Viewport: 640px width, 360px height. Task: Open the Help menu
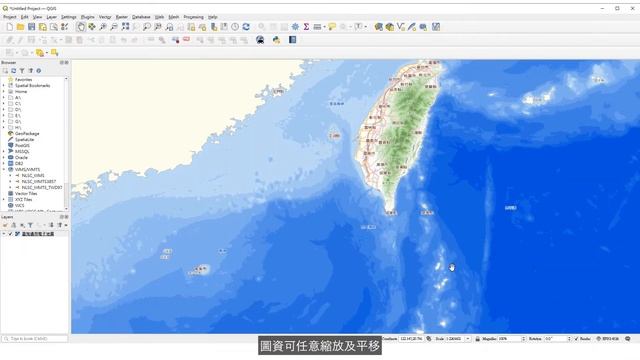(213, 17)
